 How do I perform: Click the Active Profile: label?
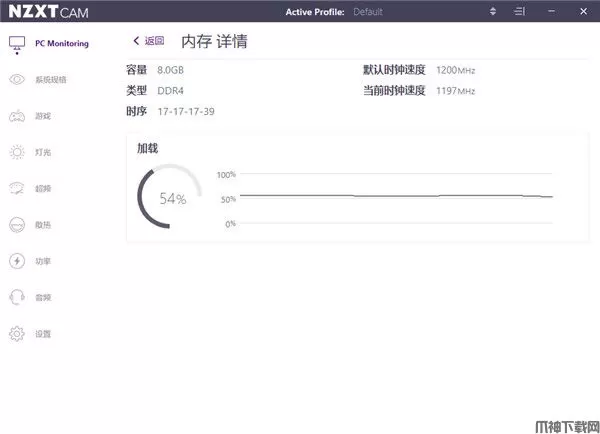(x=315, y=12)
